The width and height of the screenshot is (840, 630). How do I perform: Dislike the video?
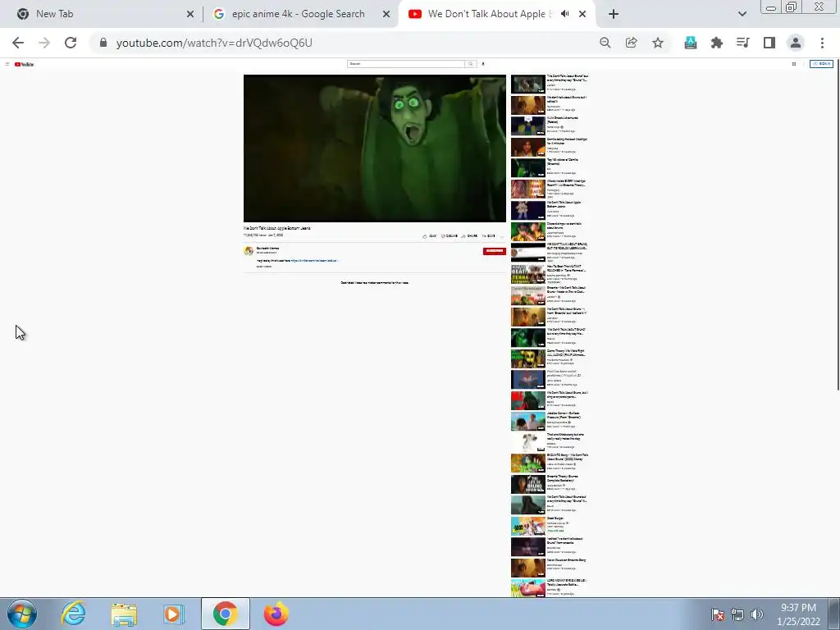[449, 235]
